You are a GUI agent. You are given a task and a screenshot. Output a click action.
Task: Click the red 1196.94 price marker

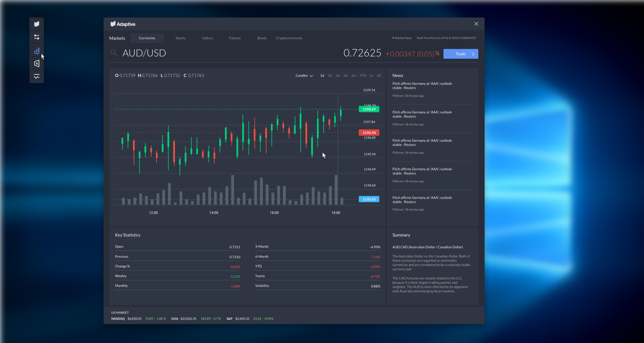[x=369, y=132]
